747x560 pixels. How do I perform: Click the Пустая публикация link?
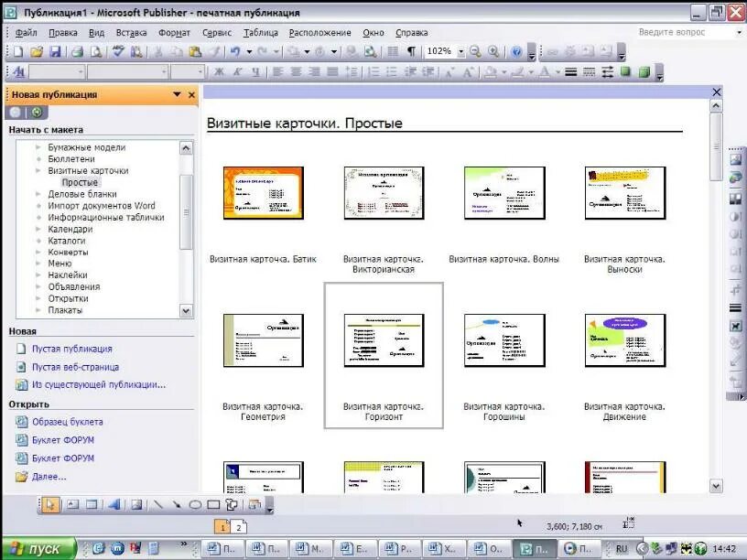(72, 349)
